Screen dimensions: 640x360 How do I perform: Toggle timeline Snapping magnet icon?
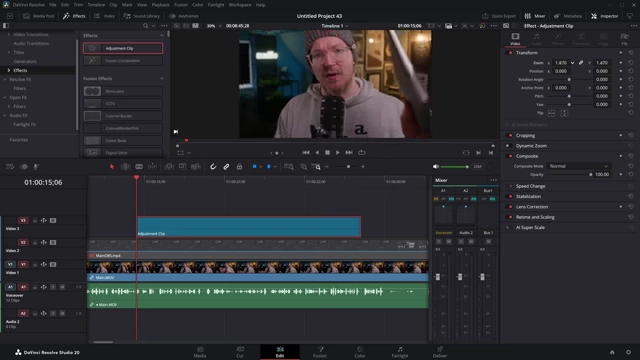pos(213,167)
